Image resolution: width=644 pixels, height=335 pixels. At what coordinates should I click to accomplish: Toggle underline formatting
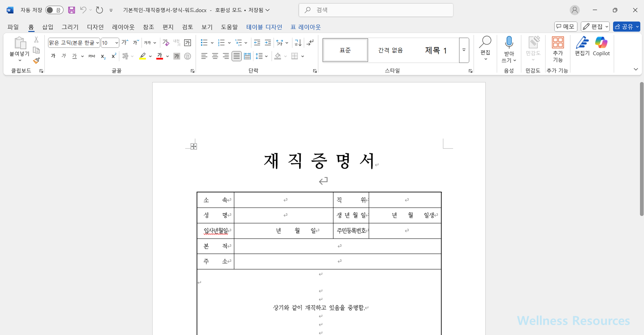click(x=74, y=56)
